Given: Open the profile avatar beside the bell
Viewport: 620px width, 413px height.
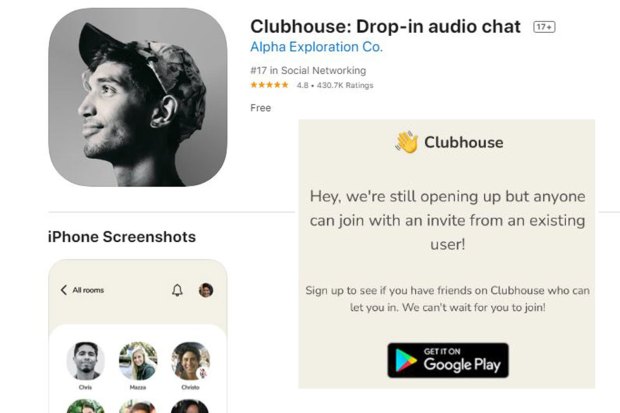Looking at the screenshot, I should pyautogui.click(x=206, y=290).
